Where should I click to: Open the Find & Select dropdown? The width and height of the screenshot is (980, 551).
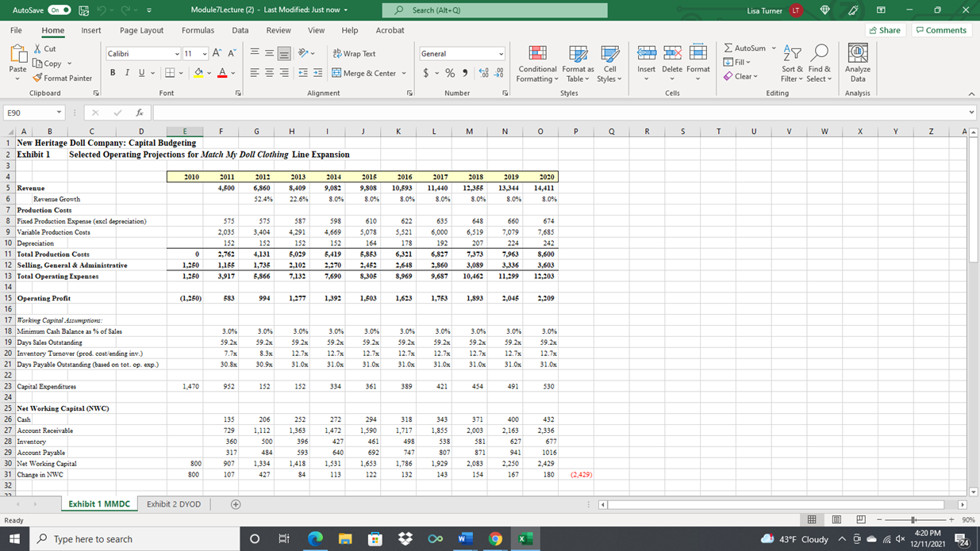click(x=820, y=63)
